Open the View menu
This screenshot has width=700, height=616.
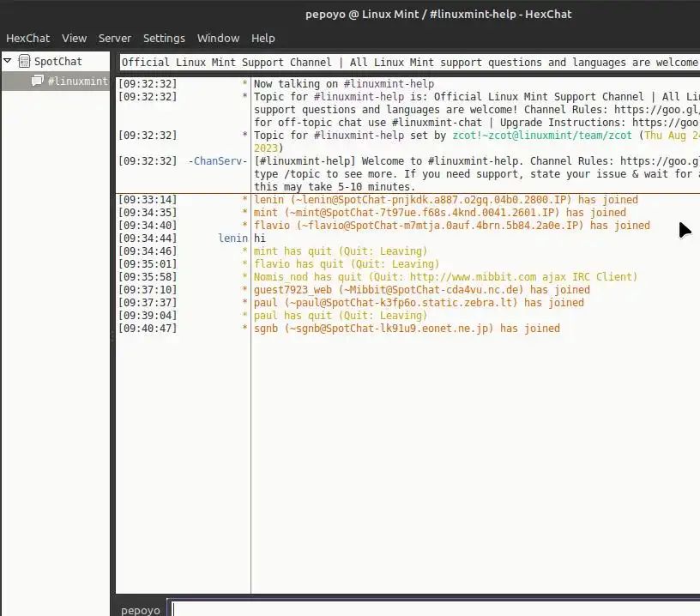74,39
